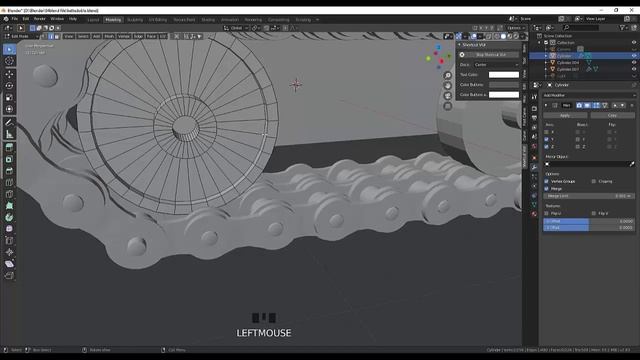The width and height of the screenshot is (640, 360).
Task: Select the Knife tool
Action: 9,194
